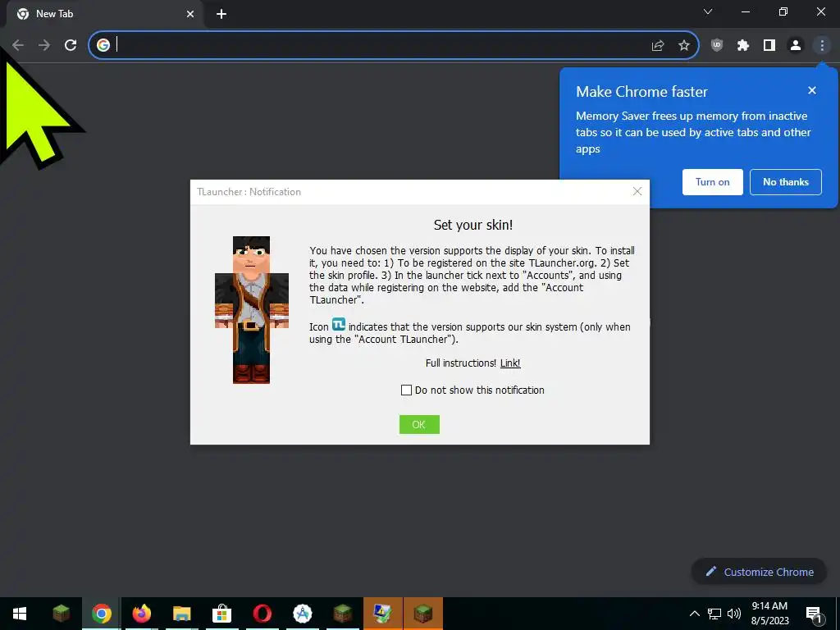
Task: Open the Extensions puzzle-piece menu
Action: coord(743,46)
